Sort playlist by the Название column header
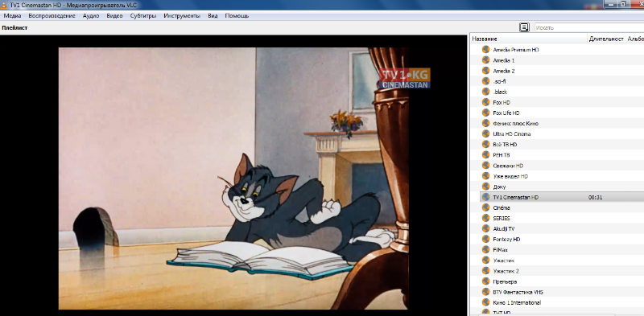The image size is (644, 316). click(x=529, y=39)
